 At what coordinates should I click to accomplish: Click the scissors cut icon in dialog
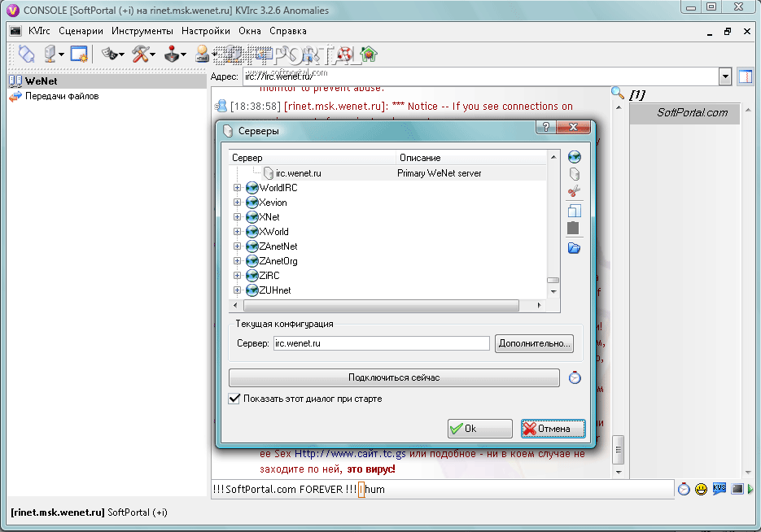[x=574, y=191]
